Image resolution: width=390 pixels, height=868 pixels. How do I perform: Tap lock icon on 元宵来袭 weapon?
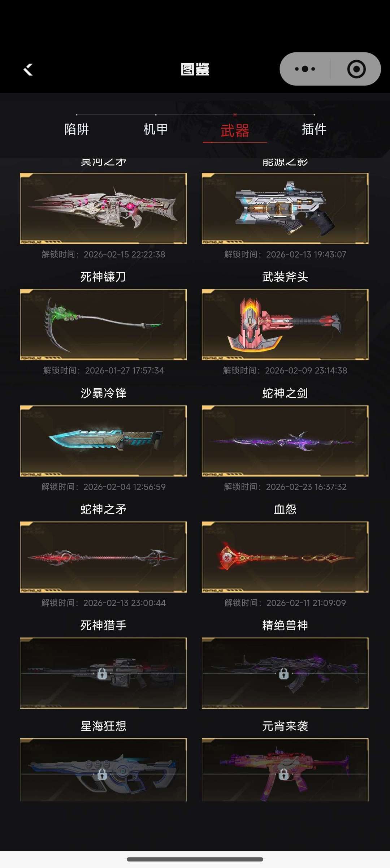pyautogui.click(x=284, y=774)
